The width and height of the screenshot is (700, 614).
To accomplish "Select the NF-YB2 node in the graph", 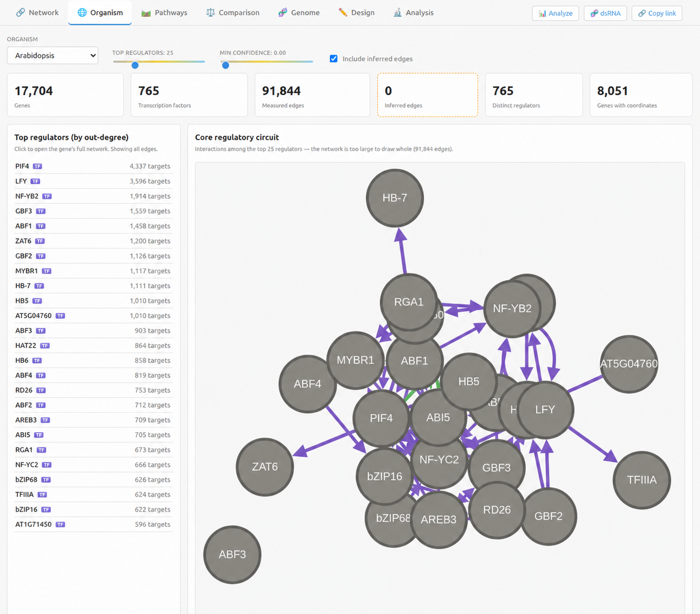I will click(x=512, y=308).
